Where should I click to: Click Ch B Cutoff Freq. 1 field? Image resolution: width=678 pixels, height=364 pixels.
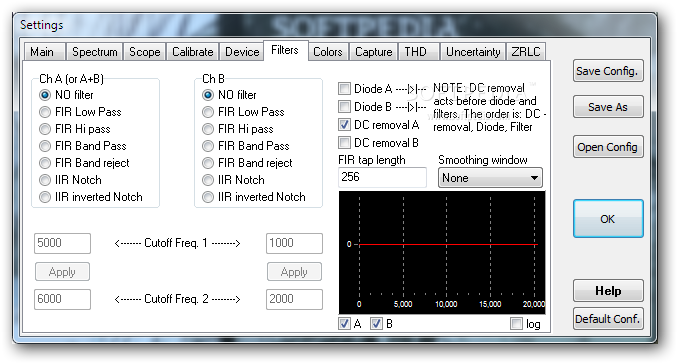294,243
